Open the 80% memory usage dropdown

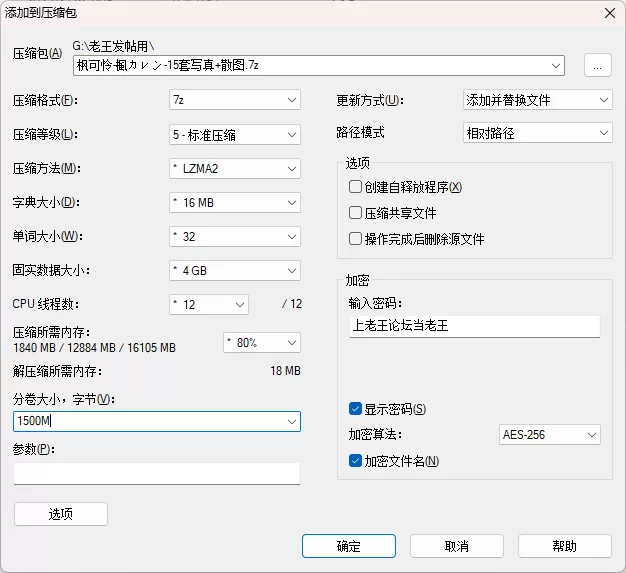point(262,342)
